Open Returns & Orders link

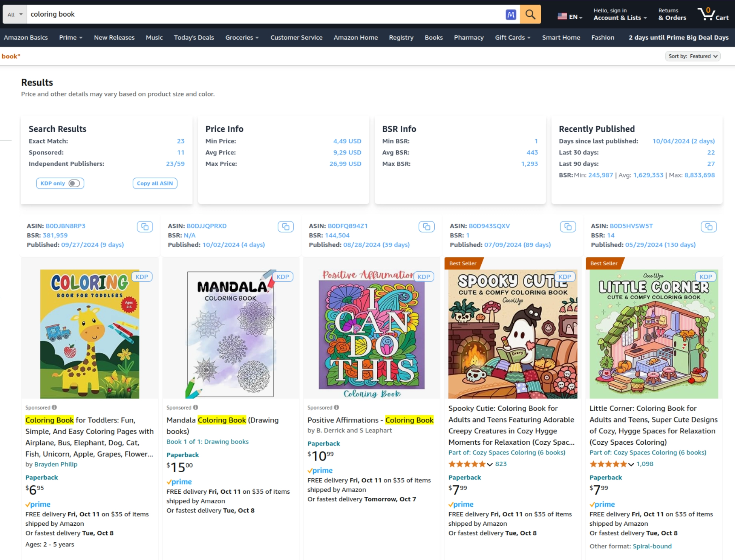click(672, 14)
